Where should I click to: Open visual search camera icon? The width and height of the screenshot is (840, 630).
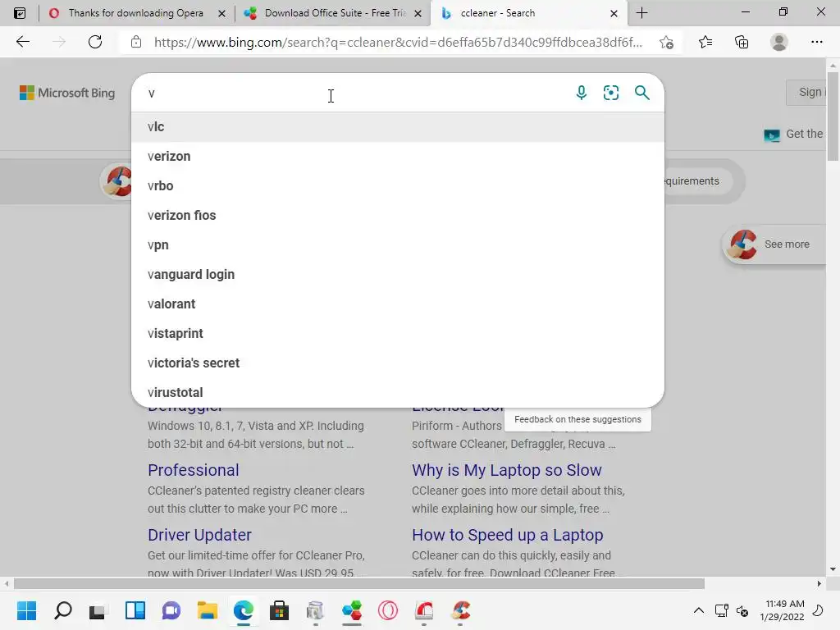[611, 93]
